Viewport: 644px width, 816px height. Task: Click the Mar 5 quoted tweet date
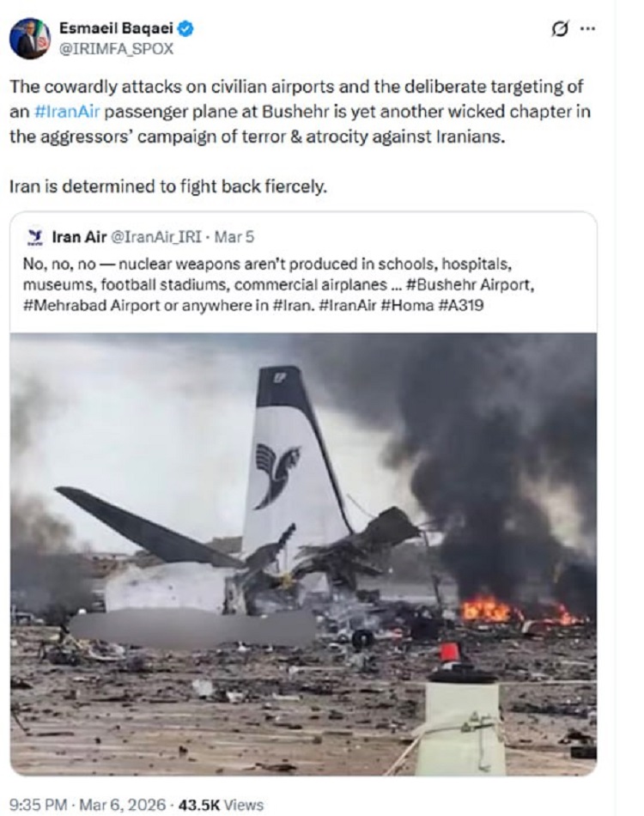point(234,236)
